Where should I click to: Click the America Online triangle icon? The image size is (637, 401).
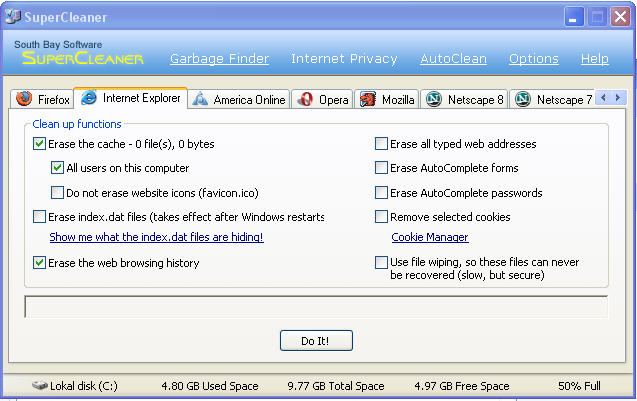(200, 99)
